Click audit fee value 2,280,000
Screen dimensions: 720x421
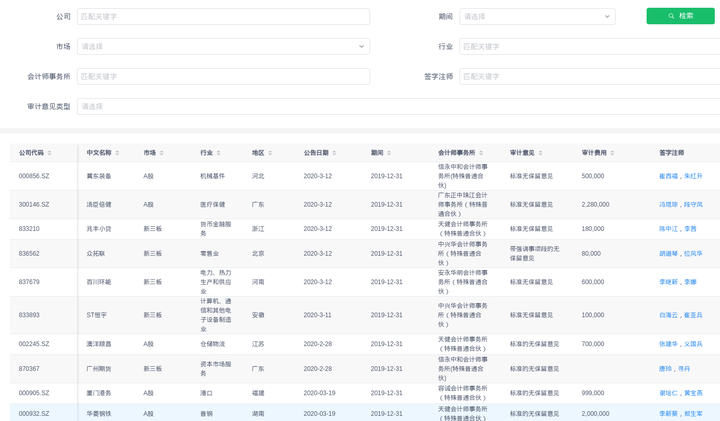(595, 204)
